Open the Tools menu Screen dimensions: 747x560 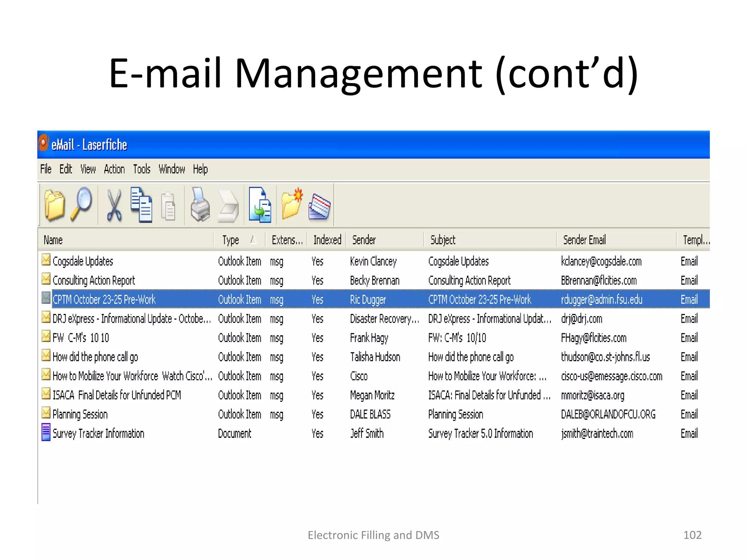(142, 169)
